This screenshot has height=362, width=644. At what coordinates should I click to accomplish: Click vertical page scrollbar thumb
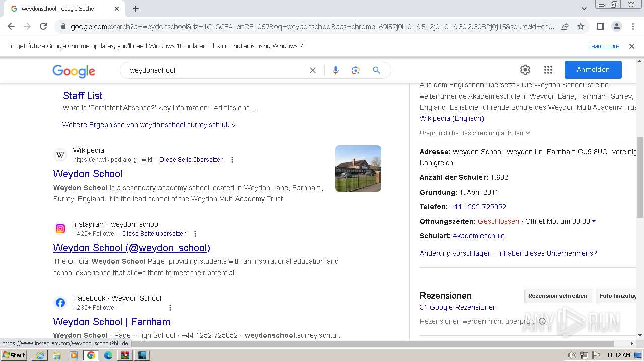[640, 177]
